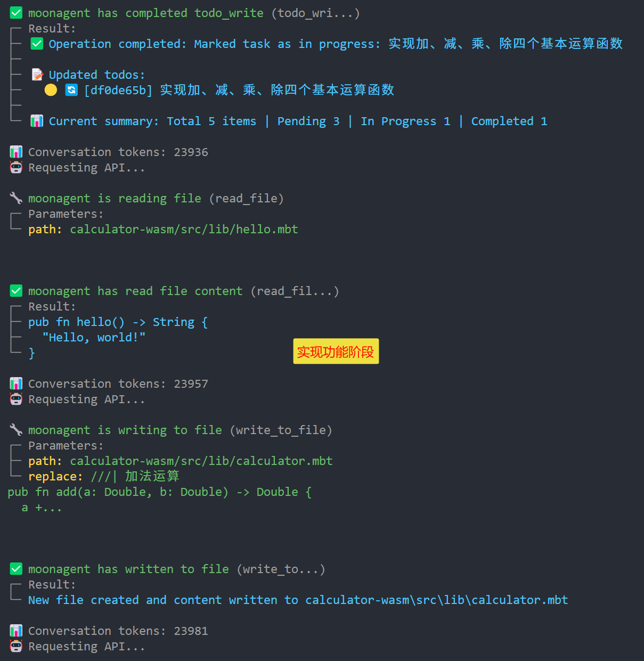This screenshot has height=661, width=644.
Task: Click the path calculator-wasm/src/lib/calculator.mbt parameter
Action: click(201, 461)
